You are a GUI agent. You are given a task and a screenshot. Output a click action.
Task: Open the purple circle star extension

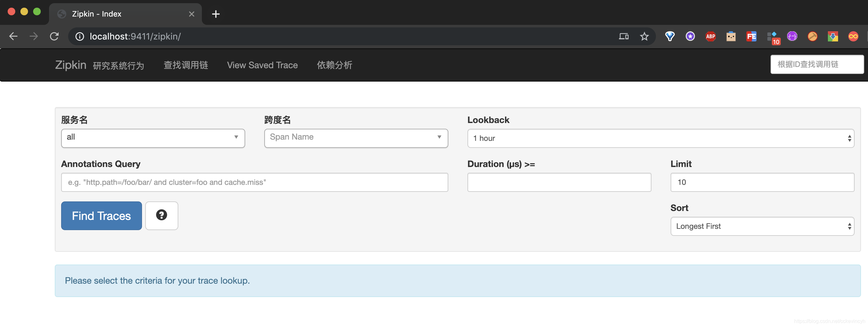[690, 36]
